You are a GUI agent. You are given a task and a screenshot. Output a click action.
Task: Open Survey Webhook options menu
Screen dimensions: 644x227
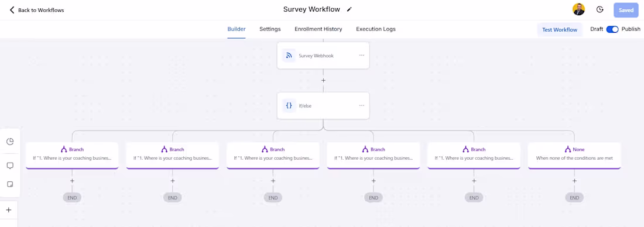tap(361, 55)
